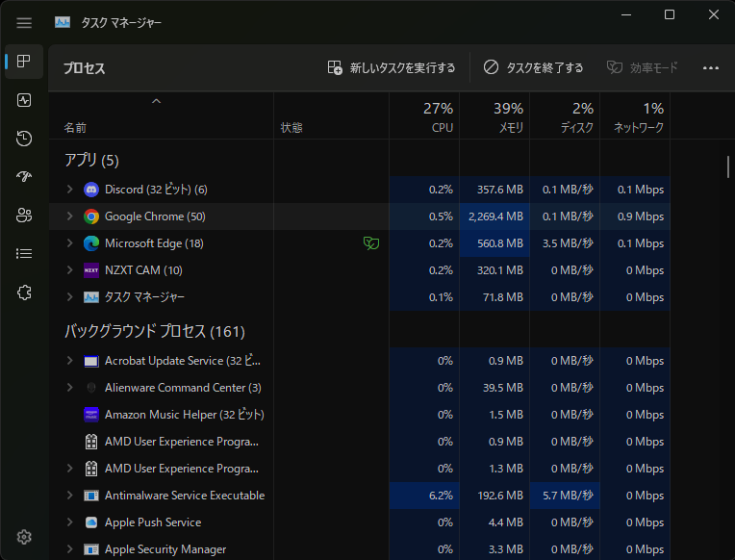The height and width of the screenshot is (560, 735).
Task: Click タスクを終了する button
Action: click(x=533, y=68)
